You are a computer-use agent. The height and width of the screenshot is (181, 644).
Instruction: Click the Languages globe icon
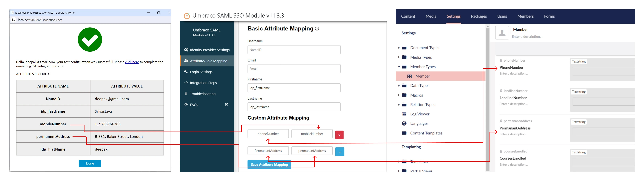(x=404, y=123)
